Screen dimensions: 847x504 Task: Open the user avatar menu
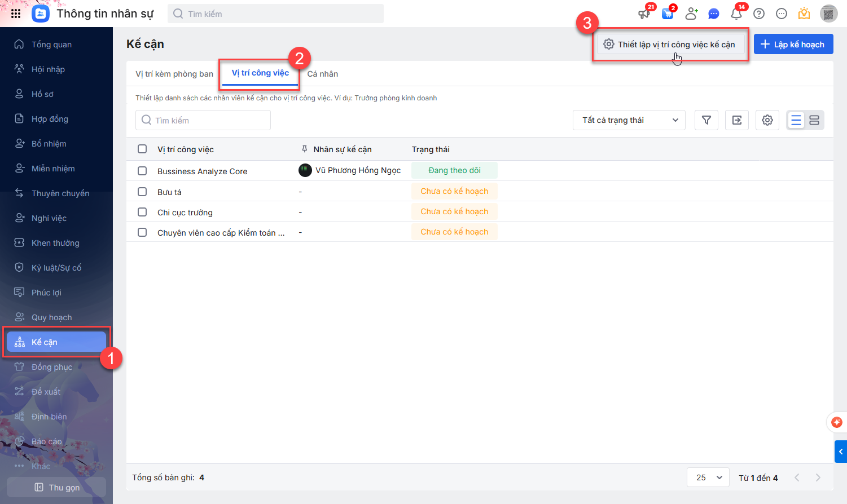pos(828,14)
